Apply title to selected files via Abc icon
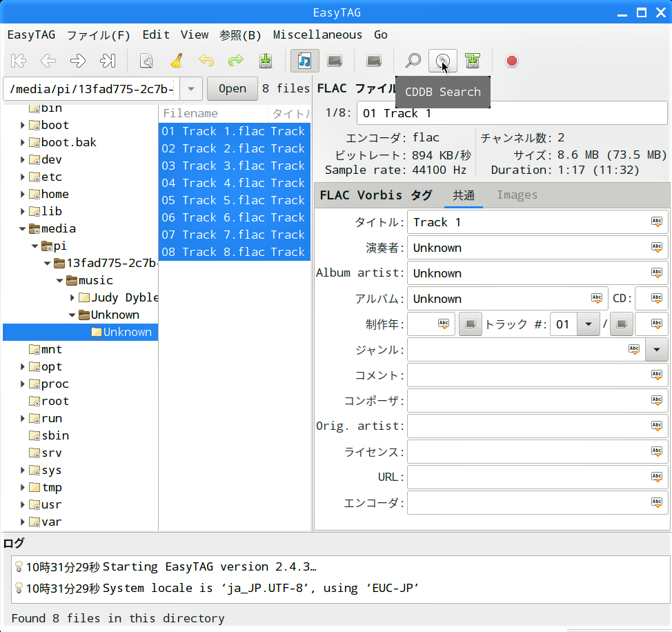 (x=657, y=222)
